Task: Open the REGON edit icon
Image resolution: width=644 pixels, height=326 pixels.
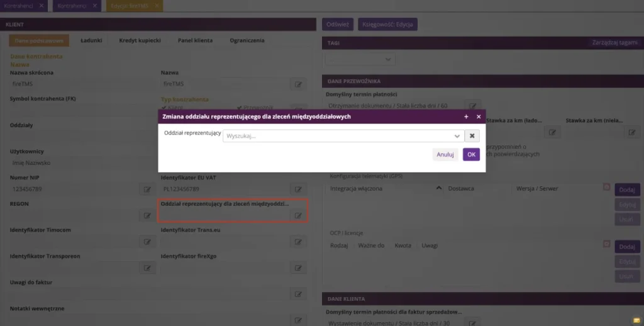Action: [147, 216]
